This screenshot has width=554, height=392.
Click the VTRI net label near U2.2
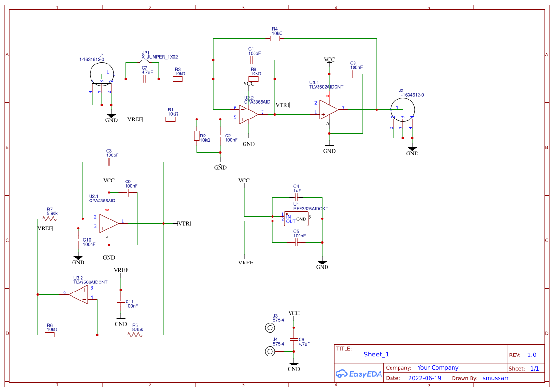[282, 104]
